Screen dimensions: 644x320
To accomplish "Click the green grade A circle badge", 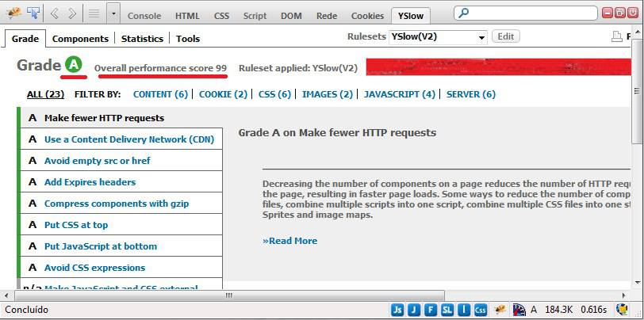I will [x=74, y=65].
